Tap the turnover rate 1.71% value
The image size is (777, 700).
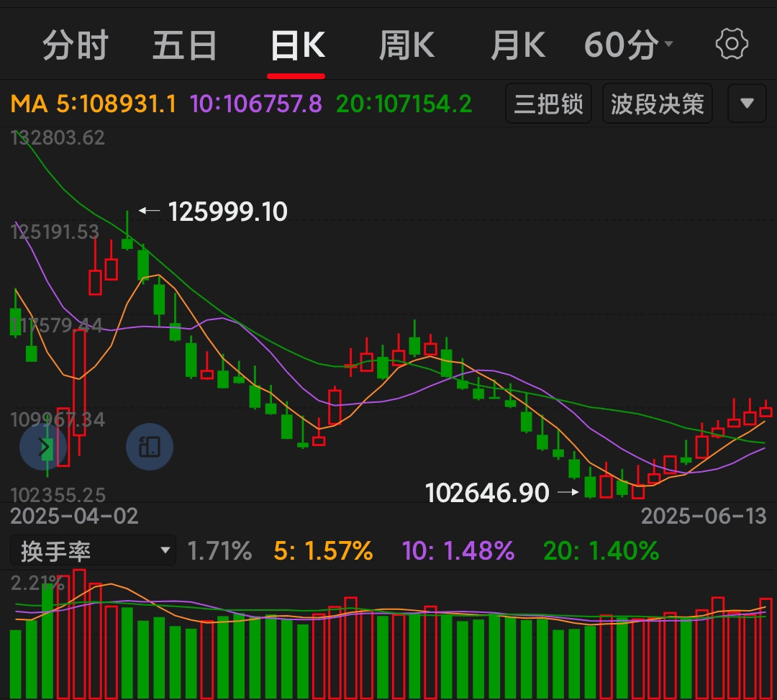click(219, 551)
